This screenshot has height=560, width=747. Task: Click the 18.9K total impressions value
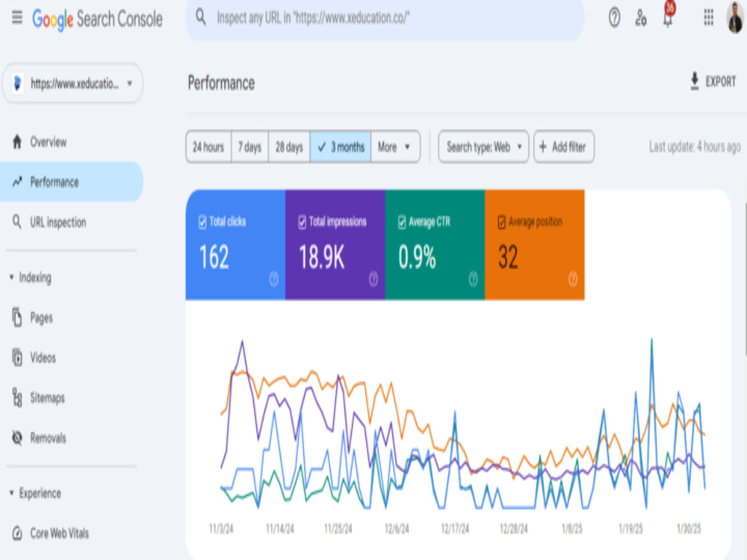321,257
